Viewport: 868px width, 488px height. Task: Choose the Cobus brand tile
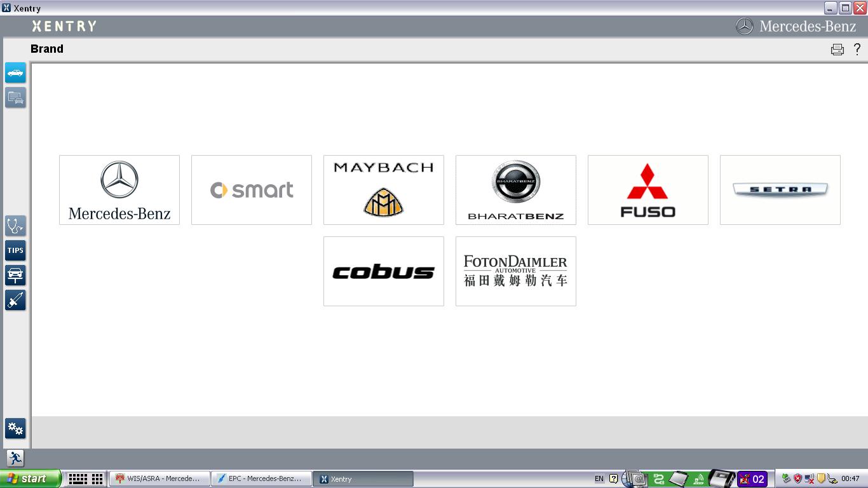pos(384,271)
